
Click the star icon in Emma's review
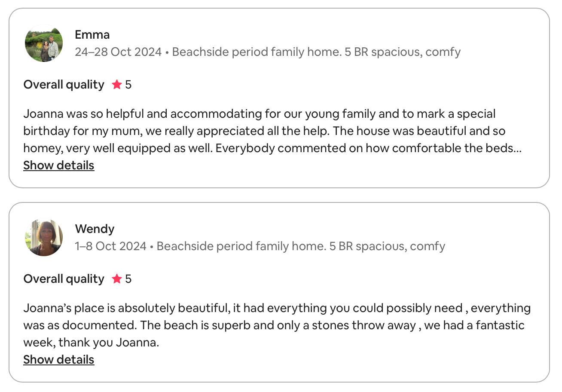116,85
